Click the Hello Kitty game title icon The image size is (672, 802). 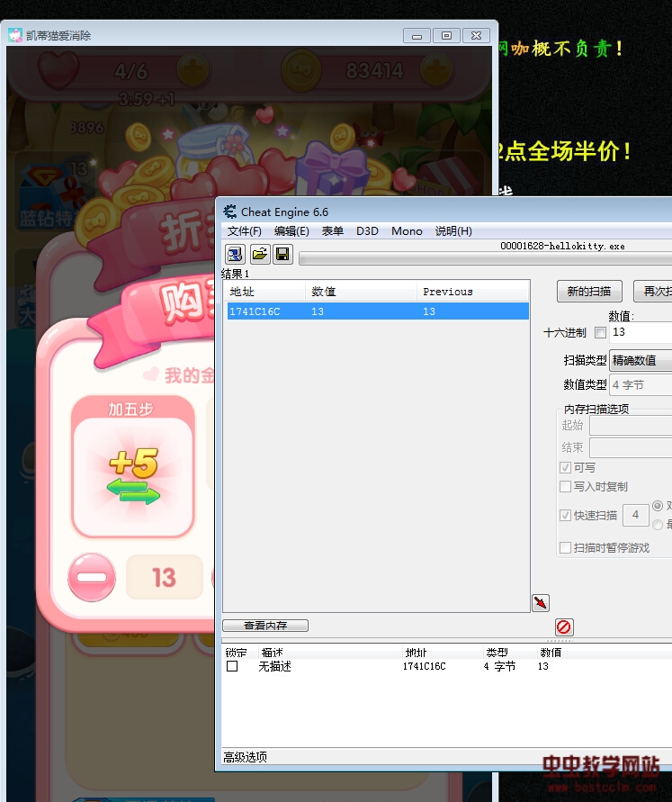point(15,35)
